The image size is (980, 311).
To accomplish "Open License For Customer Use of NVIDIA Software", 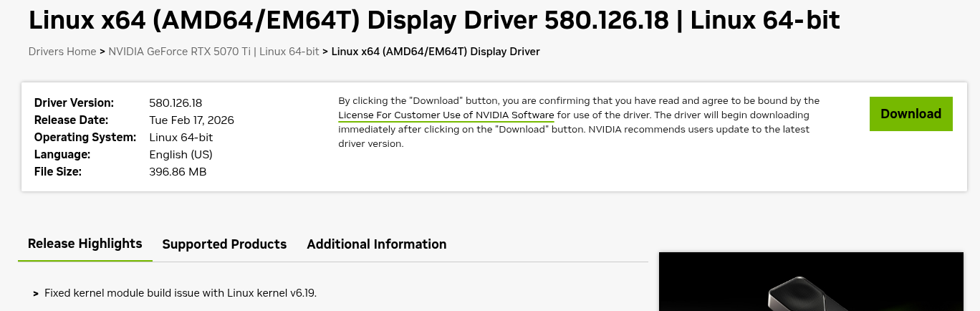I will [446, 115].
